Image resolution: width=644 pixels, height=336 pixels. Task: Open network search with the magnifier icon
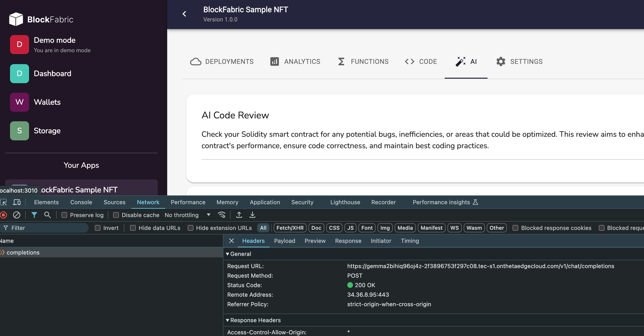(x=47, y=215)
